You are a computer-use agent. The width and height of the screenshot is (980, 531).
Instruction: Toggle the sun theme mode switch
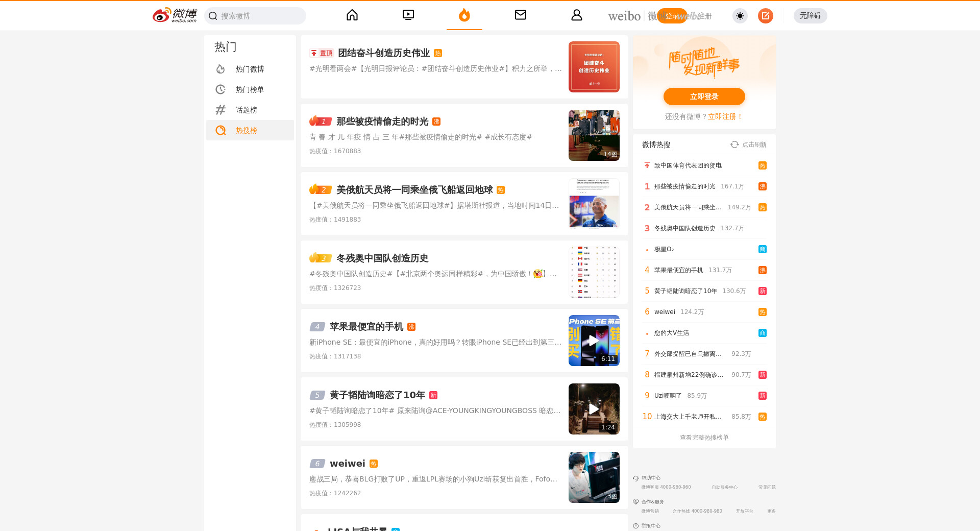tap(740, 16)
